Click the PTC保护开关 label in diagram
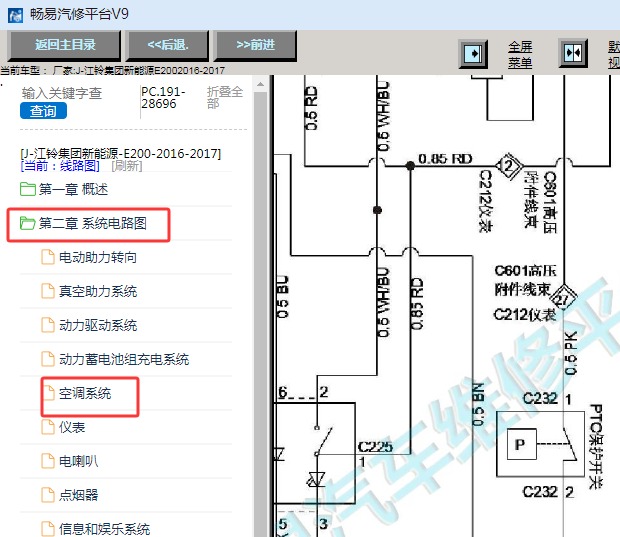This screenshot has width=620, height=537. tap(595, 446)
